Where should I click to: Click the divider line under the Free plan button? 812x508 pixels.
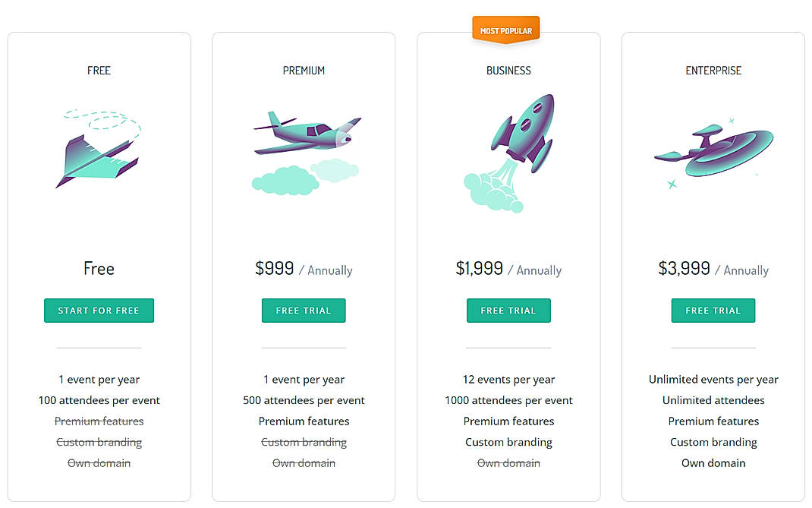click(99, 348)
